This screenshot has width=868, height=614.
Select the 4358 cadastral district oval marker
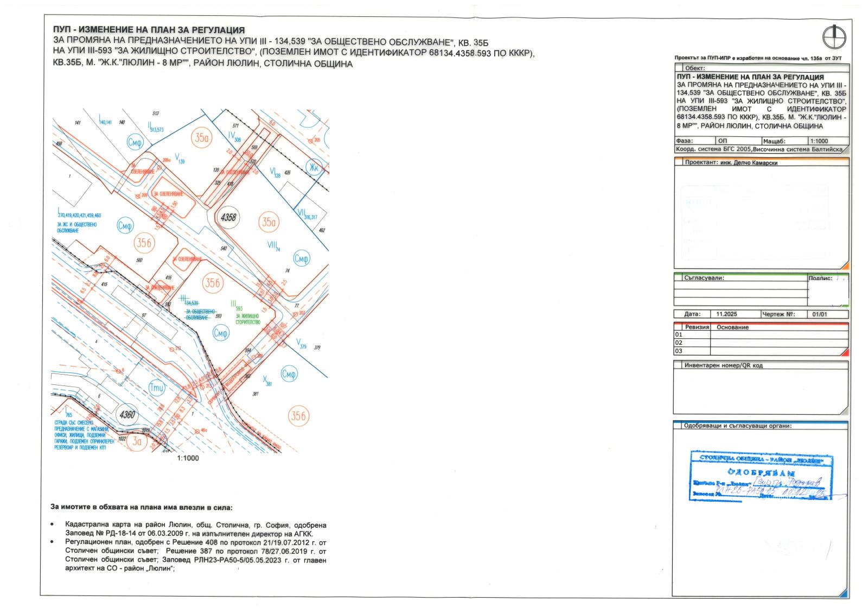(228, 217)
